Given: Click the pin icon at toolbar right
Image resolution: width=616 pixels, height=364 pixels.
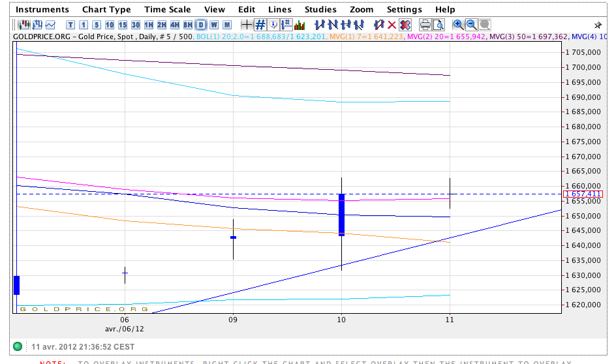Looking at the screenshot, I should point(598,25).
